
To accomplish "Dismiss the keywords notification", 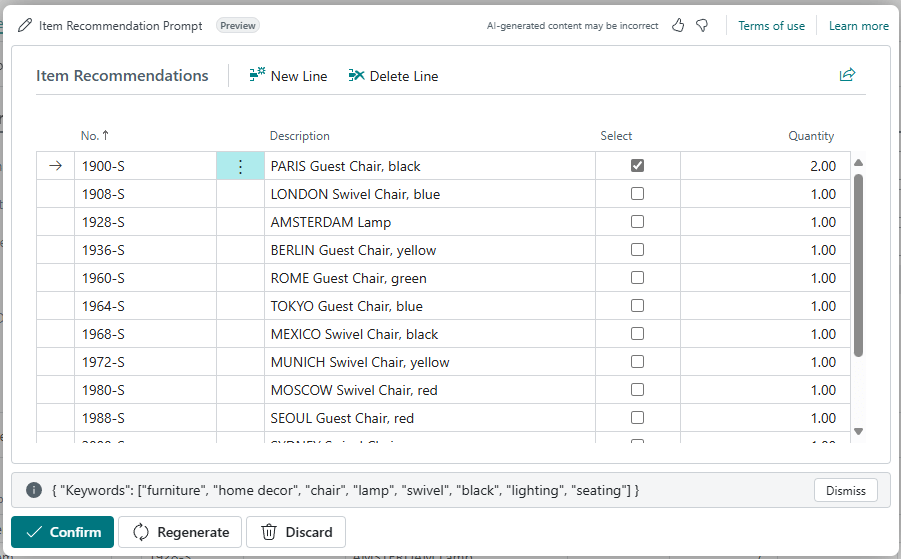I will [845, 490].
